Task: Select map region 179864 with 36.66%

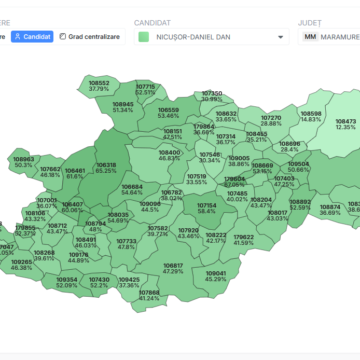Action: pyautogui.click(x=204, y=129)
